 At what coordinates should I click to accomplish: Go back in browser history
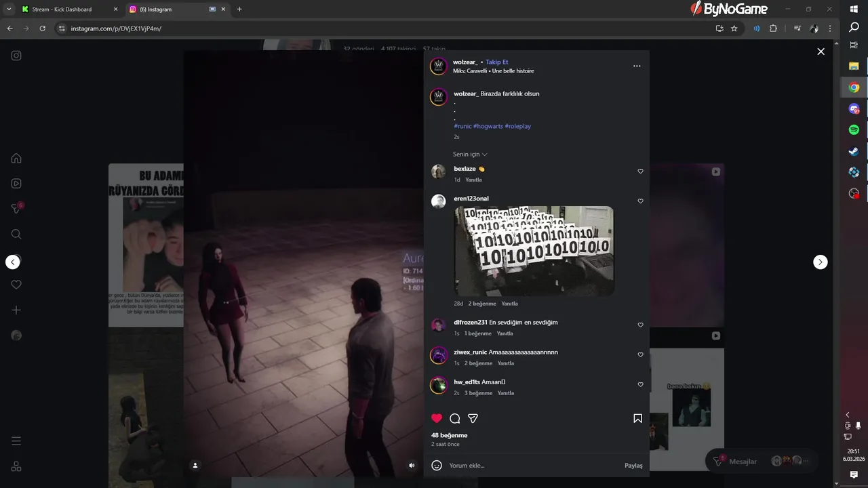pyautogui.click(x=9, y=28)
